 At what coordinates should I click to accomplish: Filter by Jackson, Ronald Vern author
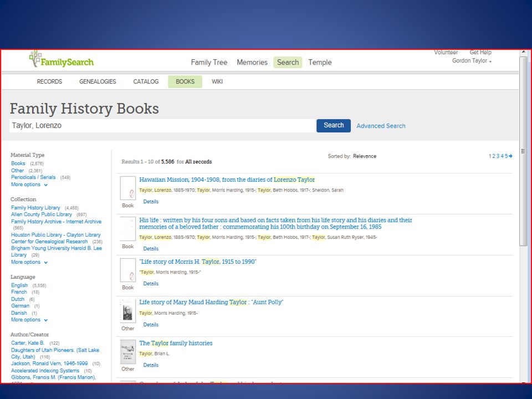[x=49, y=364]
